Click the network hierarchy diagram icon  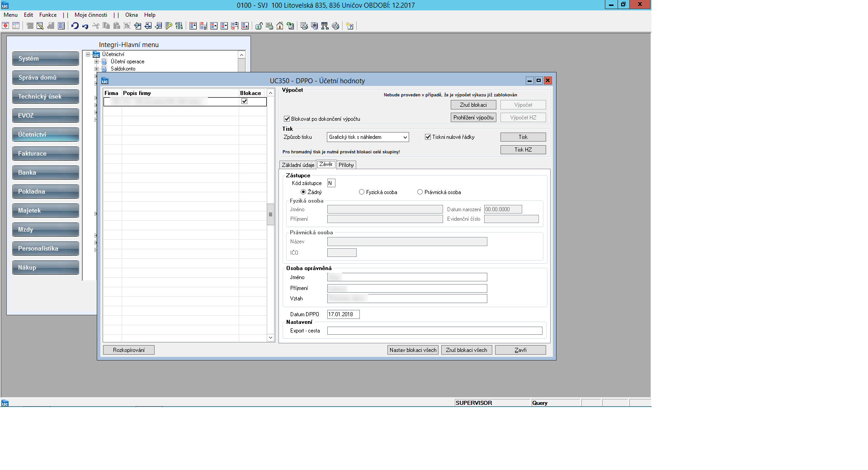point(325,26)
